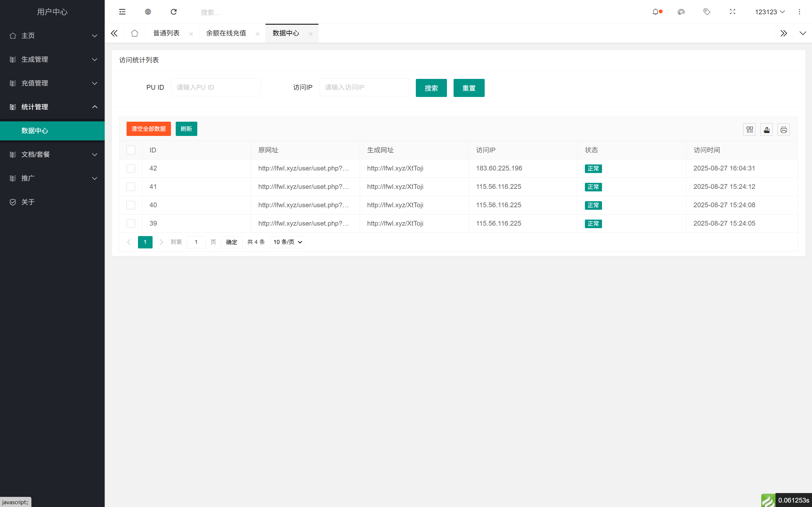Screen dimensions: 812x507
Task: Switch to the 余额在线充值 tab
Action: click(226, 33)
